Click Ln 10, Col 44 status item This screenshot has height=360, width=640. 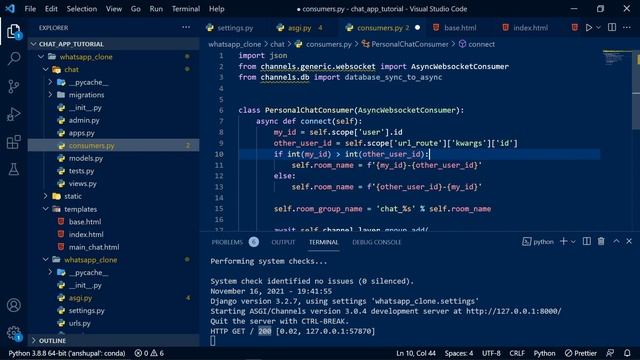(x=416, y=353)
